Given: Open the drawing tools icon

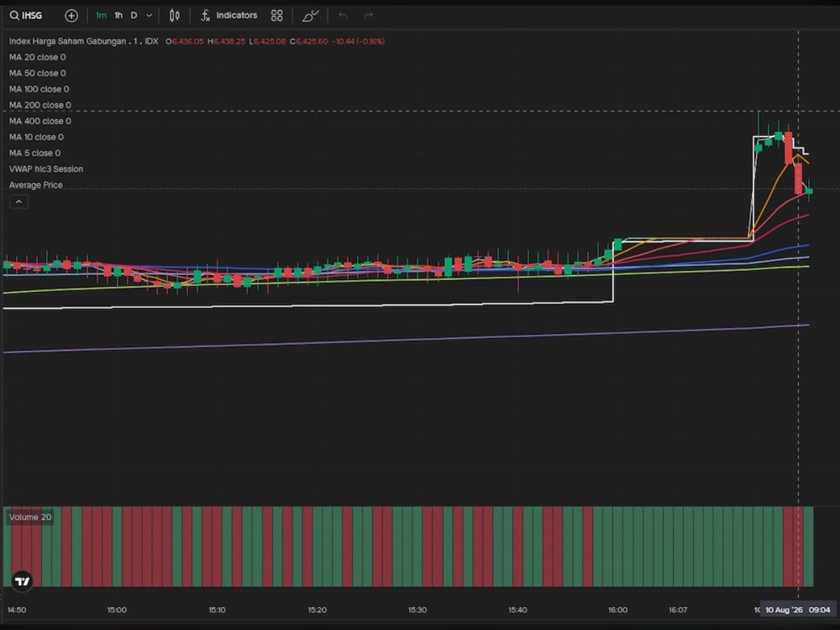Looking at the screenshot, I should (311, 15).
